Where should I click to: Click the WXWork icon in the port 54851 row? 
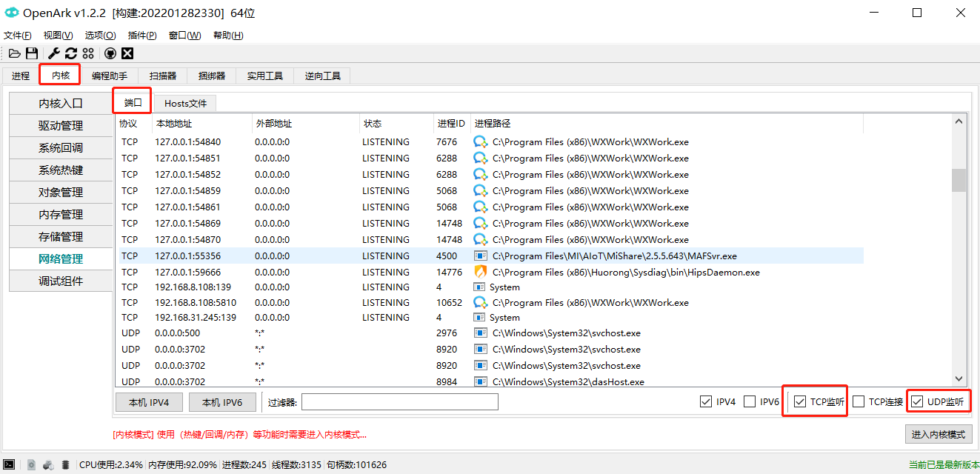481,158
